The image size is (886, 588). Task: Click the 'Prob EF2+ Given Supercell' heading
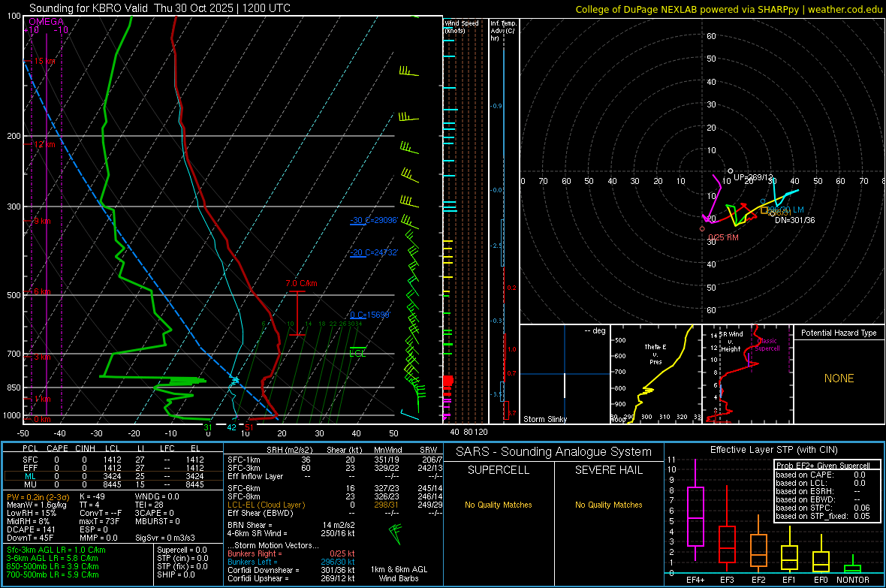click(823, 466)
